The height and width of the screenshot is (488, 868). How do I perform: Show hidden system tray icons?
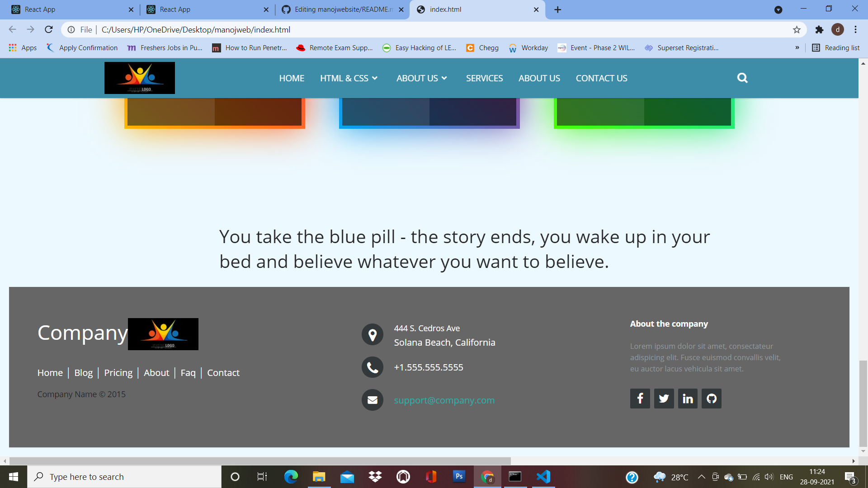tap(701, 477)
